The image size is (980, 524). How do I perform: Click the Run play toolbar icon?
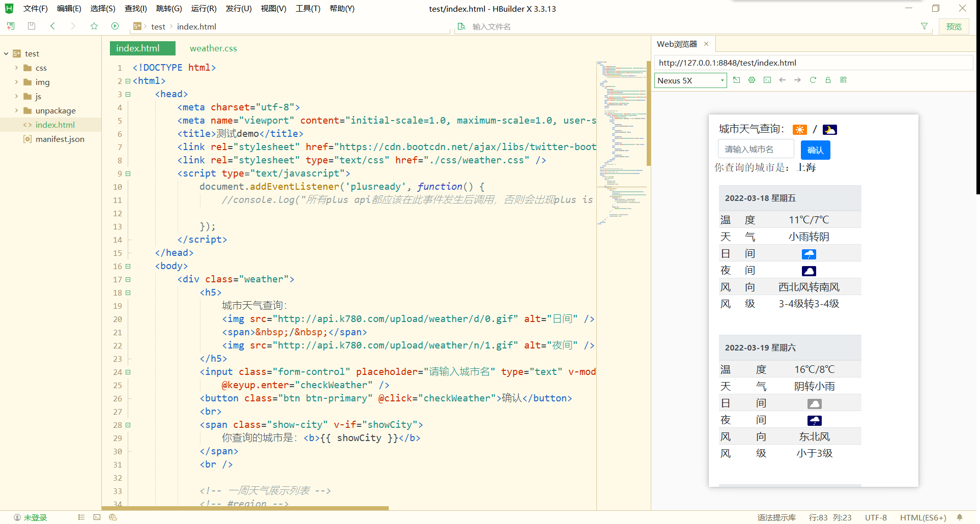pos(115,26)
